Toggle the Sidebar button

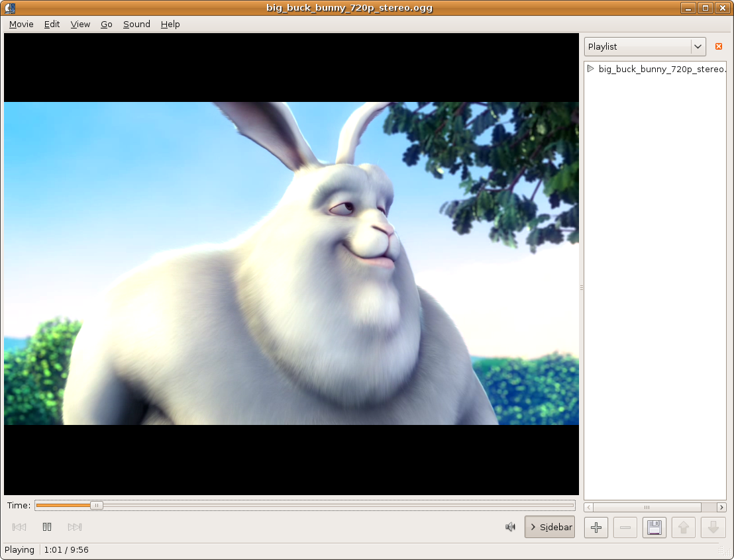(x=550, y=528)
